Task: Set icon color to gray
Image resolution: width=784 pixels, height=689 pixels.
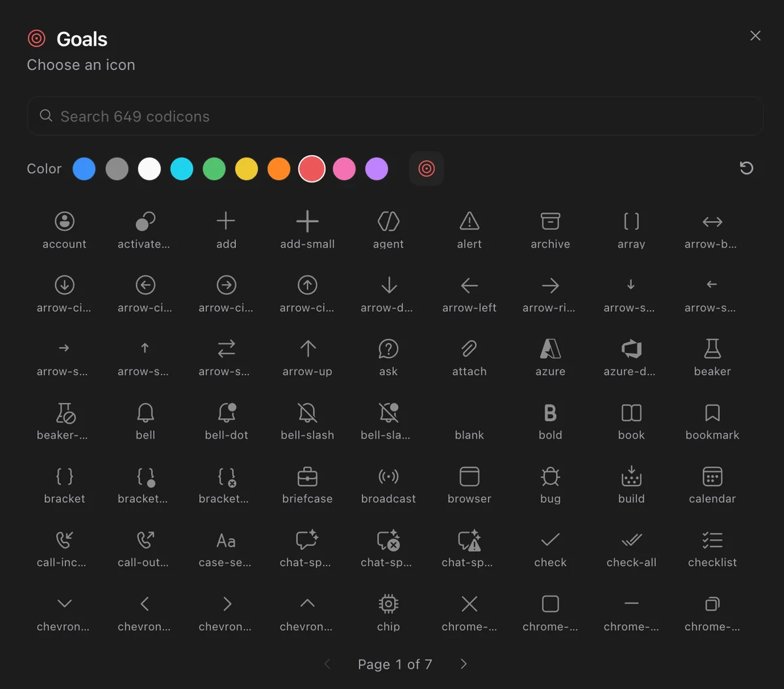Action: [x=117, y=169]
